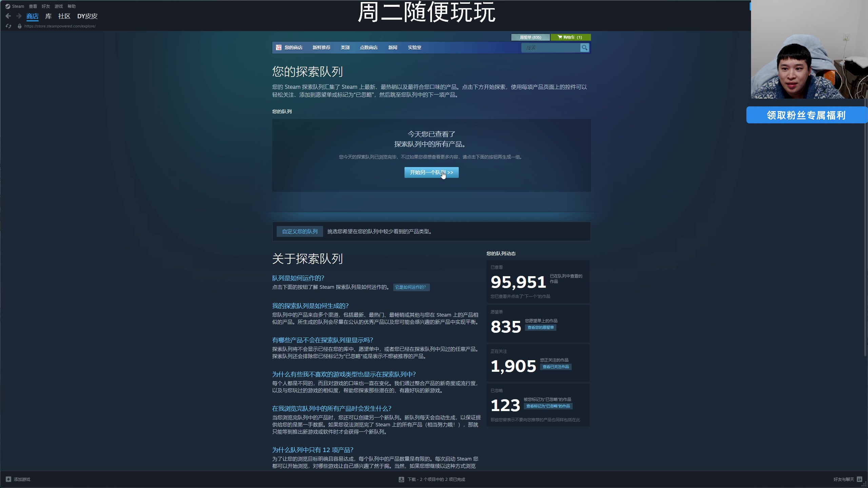868x488 pixels.
Task: Click the 1,905 followed count
Action: (513, 366)
